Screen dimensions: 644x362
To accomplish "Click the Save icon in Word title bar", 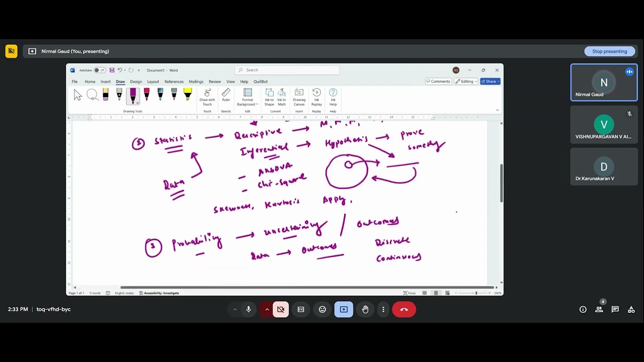I will coord(112,70).
